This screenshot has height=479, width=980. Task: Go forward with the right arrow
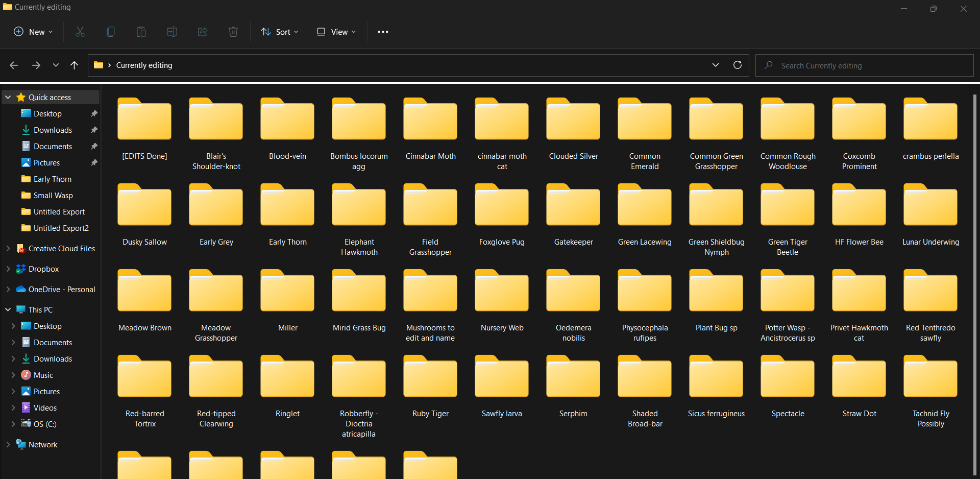point(36,65)
